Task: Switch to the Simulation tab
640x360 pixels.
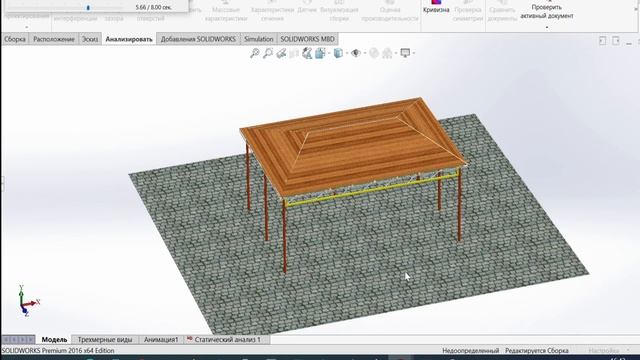Action: point(259,39)
